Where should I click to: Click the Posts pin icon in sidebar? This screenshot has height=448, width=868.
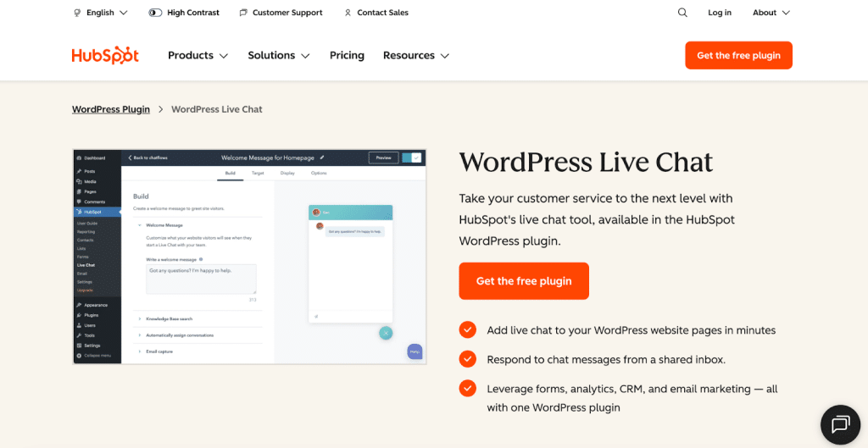coord(79,171)
